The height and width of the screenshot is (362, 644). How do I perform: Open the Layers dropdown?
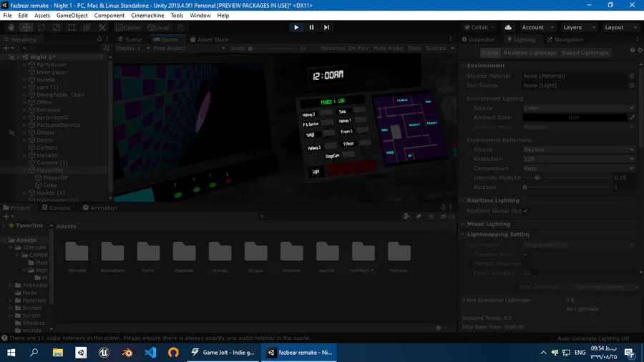click(x=579, y=27)
